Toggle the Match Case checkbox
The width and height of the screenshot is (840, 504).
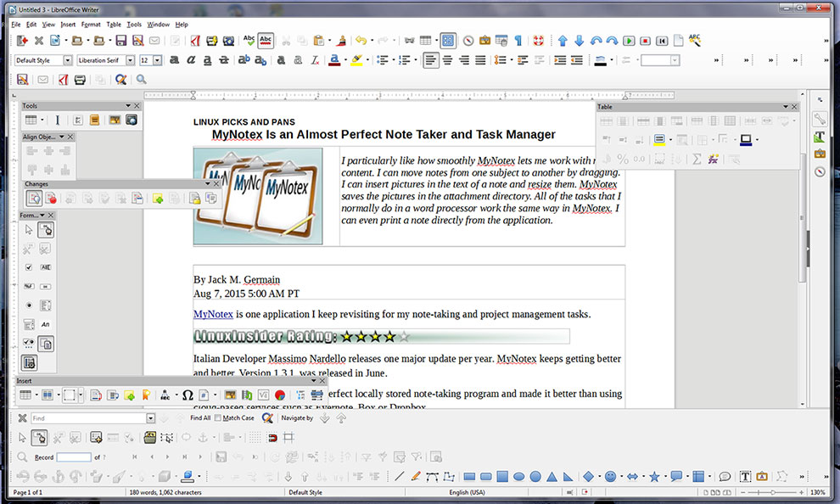point(217,417)
